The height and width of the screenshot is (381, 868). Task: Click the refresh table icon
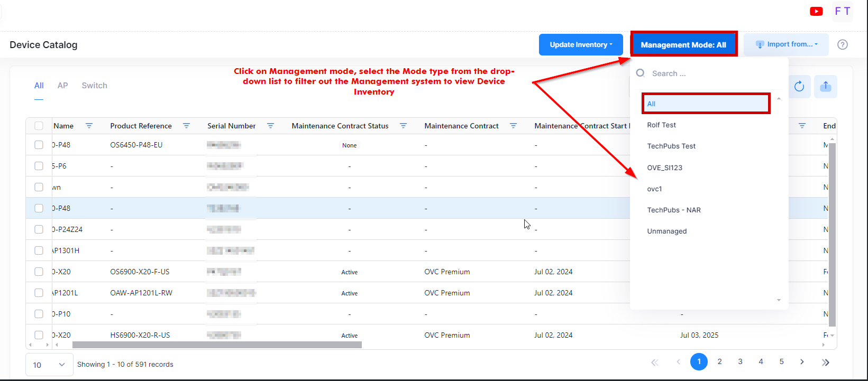point(799,87)
